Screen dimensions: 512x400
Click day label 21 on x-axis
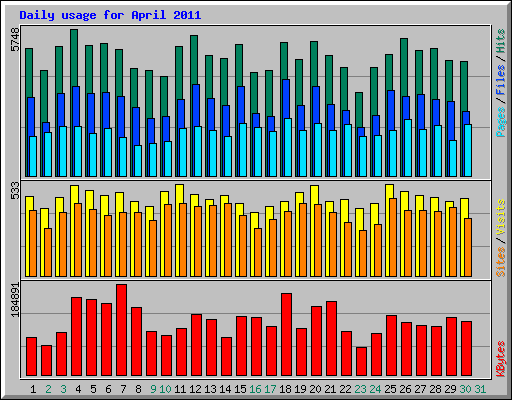pyautogui.click(x=330, y=389)
